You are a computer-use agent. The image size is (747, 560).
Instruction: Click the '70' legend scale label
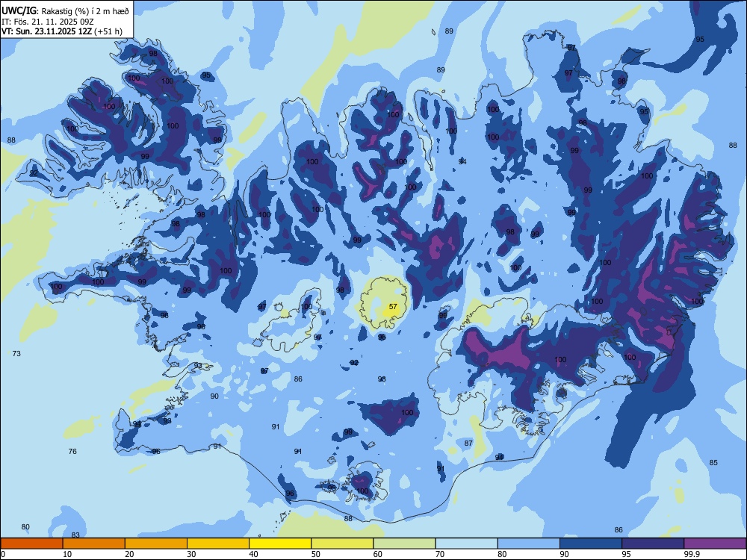(440, 554)
